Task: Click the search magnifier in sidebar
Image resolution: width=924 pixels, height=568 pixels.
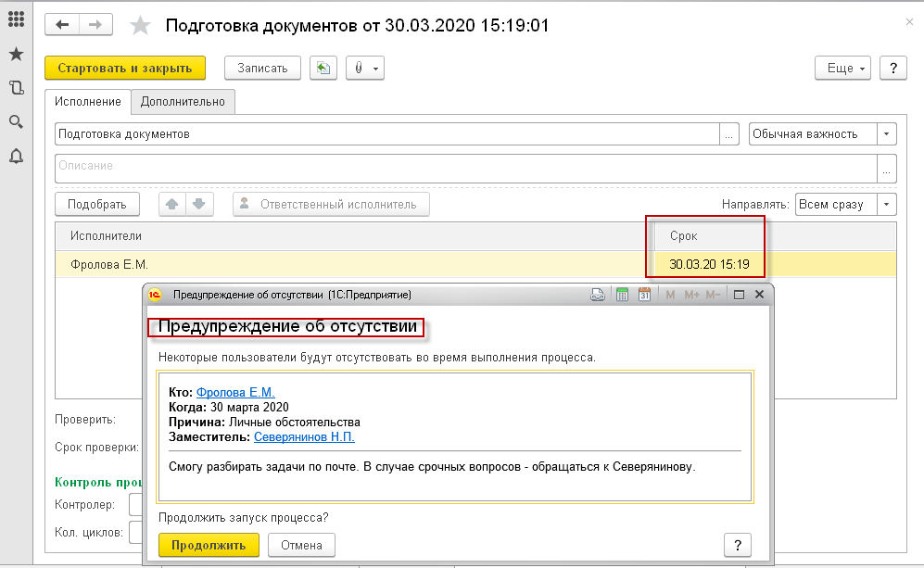Action: (16, 122)
